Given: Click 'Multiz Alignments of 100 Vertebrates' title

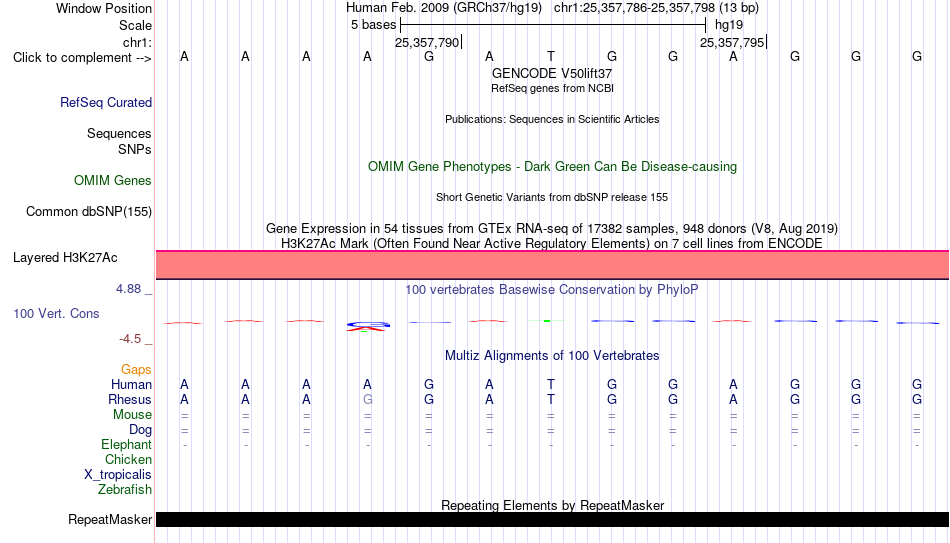Looking at the screenshot, I should (552, 356).
